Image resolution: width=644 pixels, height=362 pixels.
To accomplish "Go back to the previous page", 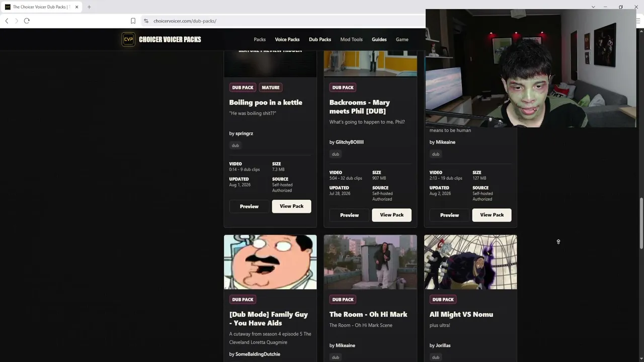I will point(7,21).
